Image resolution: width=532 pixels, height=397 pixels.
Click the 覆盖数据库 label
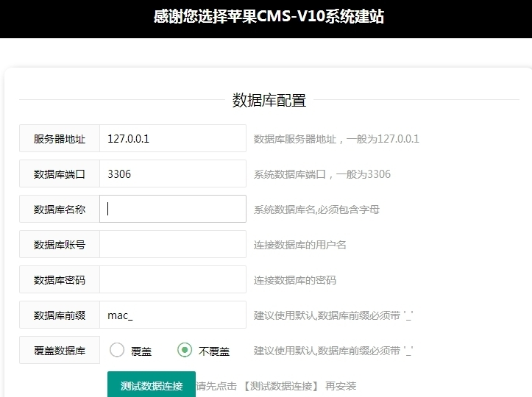tap(60, 350)
